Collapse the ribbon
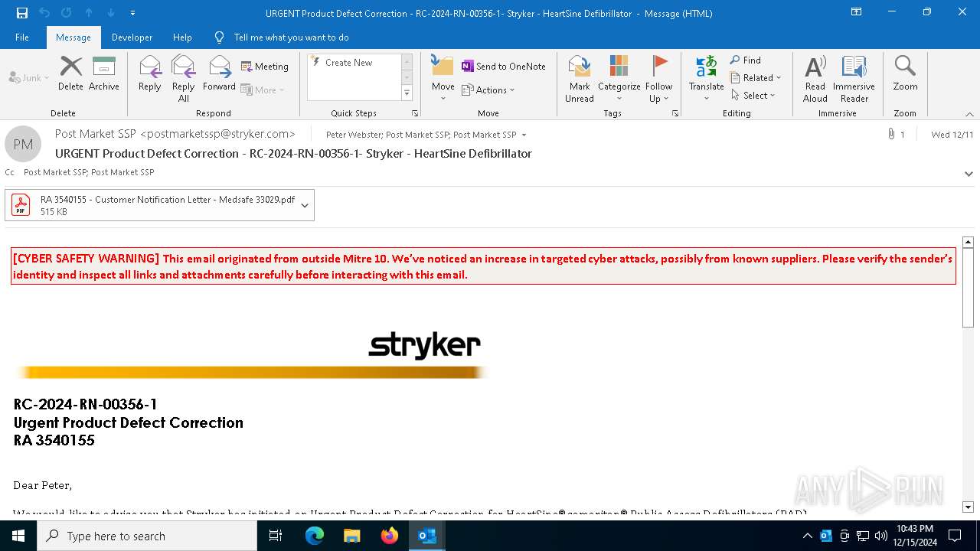The height and width of the screenshot is (551, 980). [969, 114]
